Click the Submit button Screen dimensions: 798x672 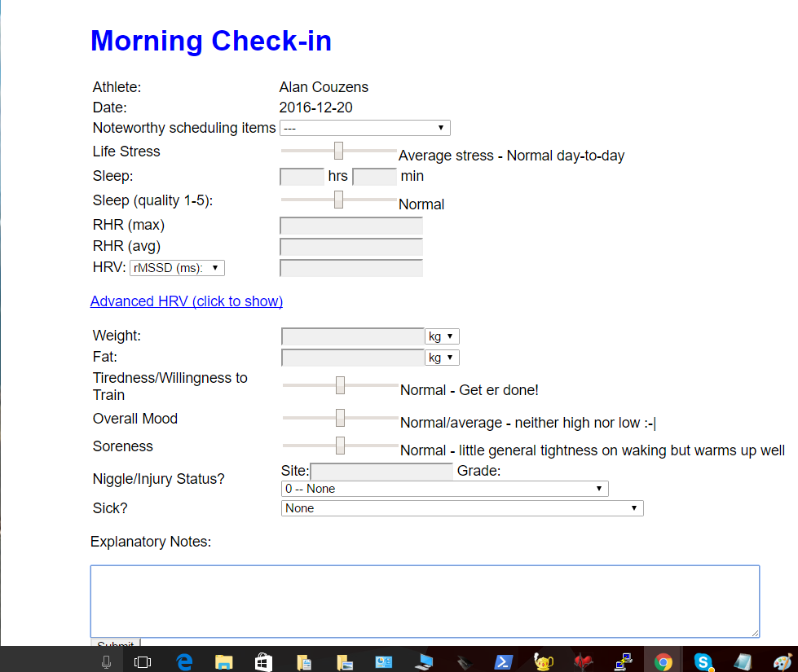[x=116, y=643]
